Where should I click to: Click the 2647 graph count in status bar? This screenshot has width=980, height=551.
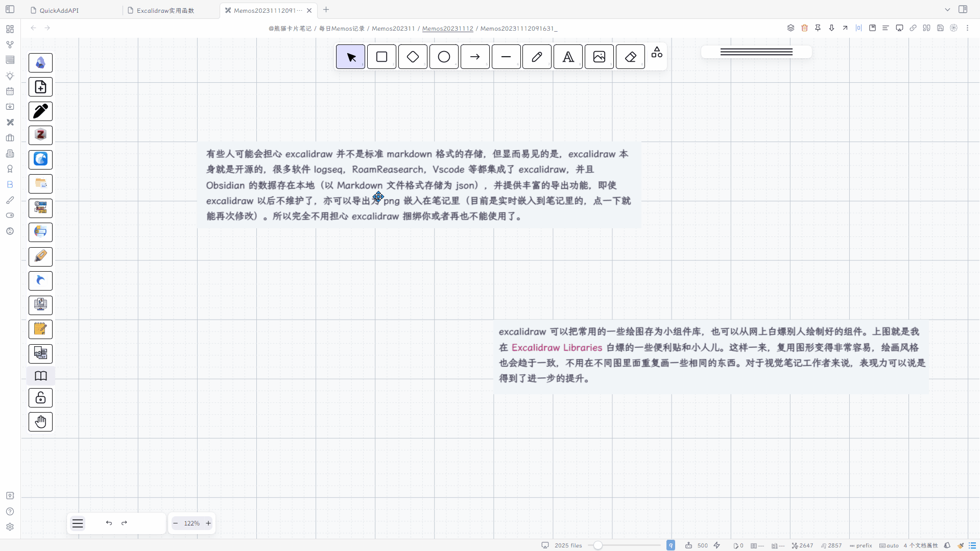(x=802, y=545)
